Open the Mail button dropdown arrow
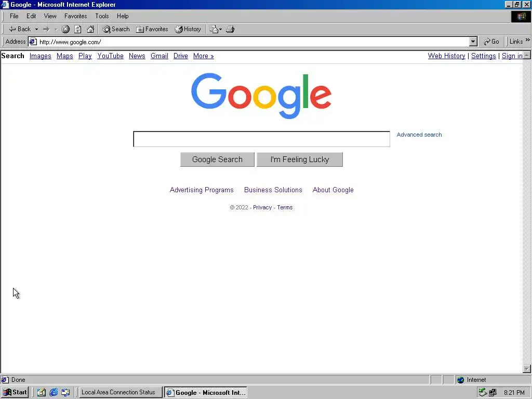This screenshot has width=532, height=399. (x=220, y=29)
